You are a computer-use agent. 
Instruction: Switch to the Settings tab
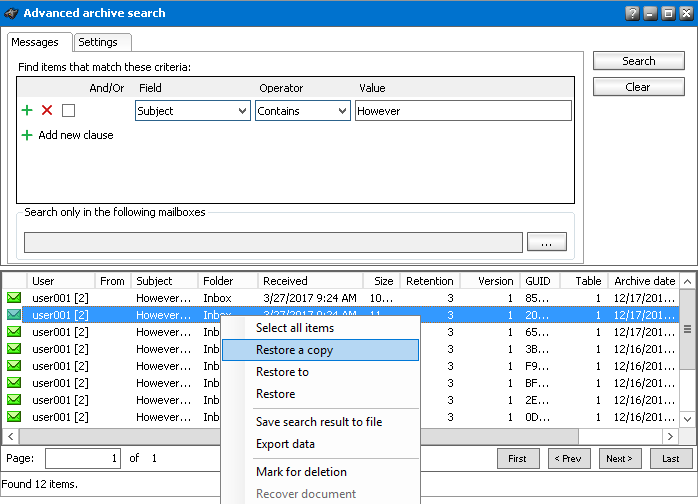(x=98, y=42)
